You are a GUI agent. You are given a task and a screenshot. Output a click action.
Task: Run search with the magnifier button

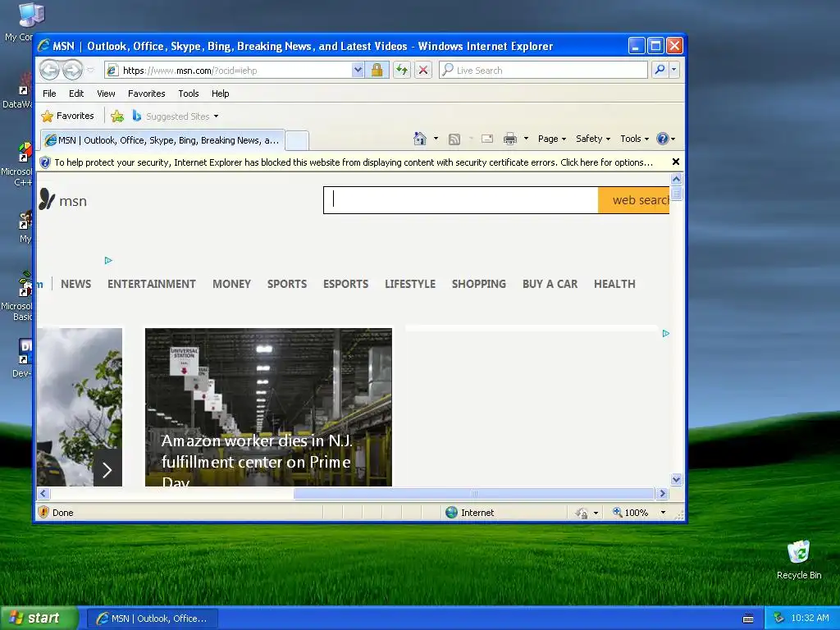point(660,70)
